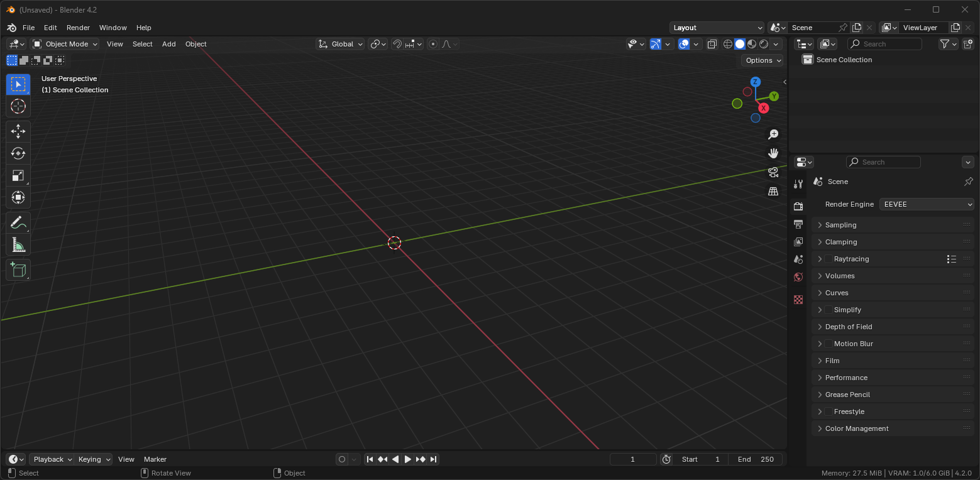Click the Playback button in timeline
This screenshot has height=480, width=980.
[52, 459]
